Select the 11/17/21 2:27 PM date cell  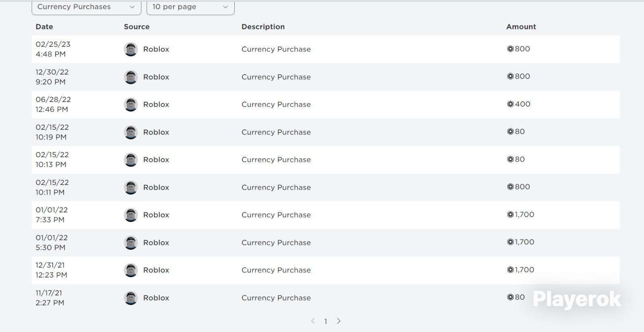coord(50,298)
